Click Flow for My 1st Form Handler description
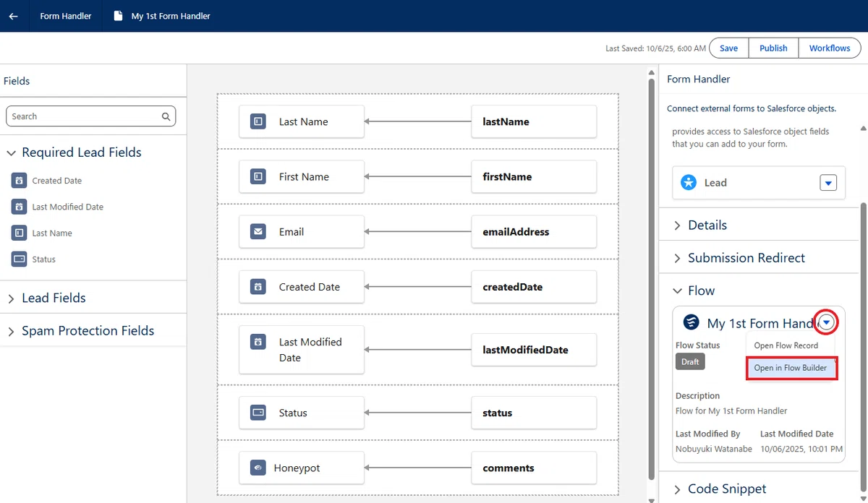The height and width of the screenshot is (503, 868). pos(731,410)
